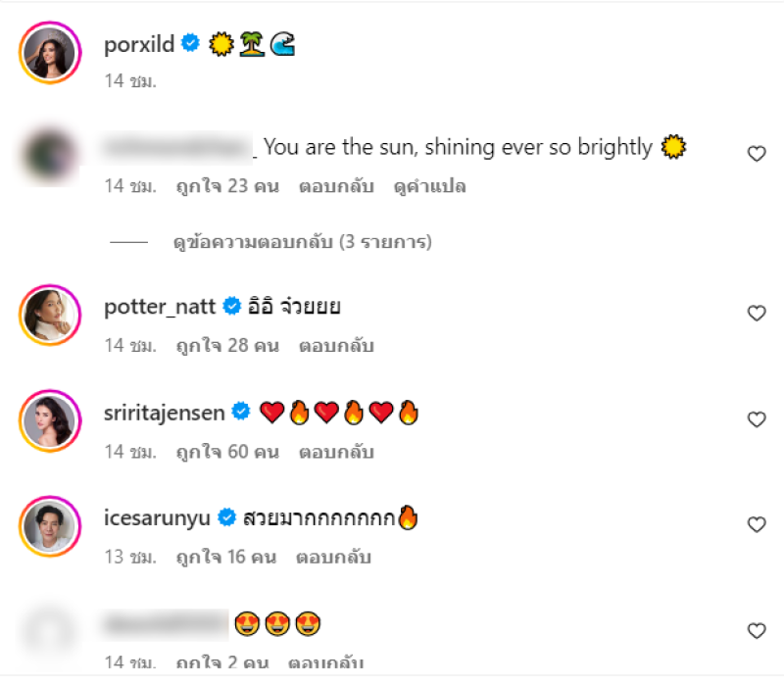
Task: Open icesarunyu's profile avatar
Action: (48, 527)
